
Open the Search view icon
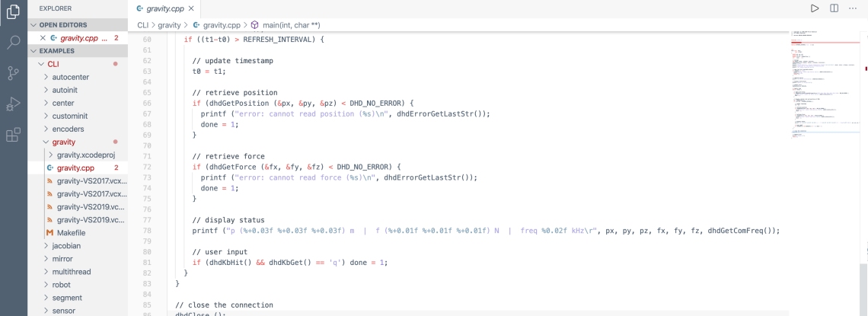tap(14, 43)
